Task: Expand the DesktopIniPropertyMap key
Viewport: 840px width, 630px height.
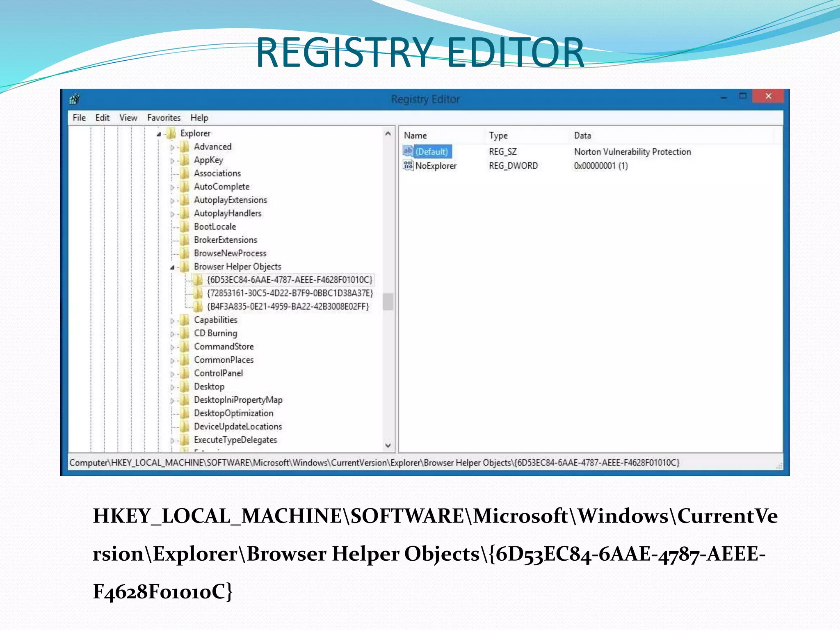Action: pos(172,401)
